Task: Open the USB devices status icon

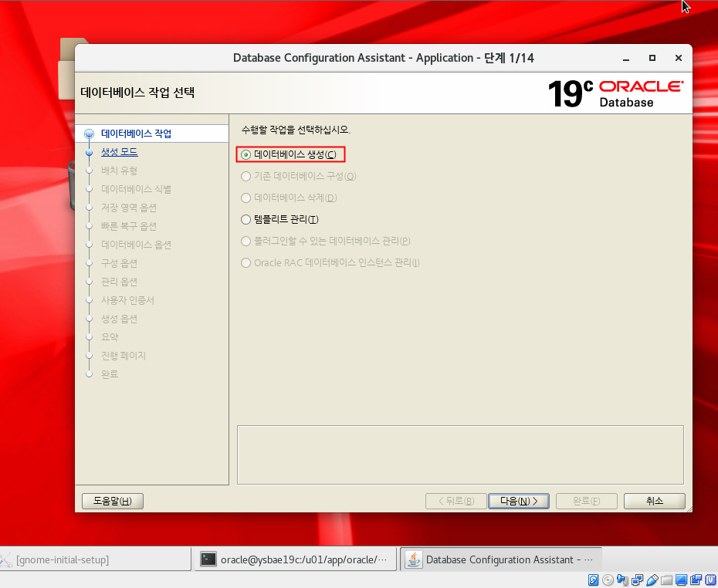Action: (652, 580)
